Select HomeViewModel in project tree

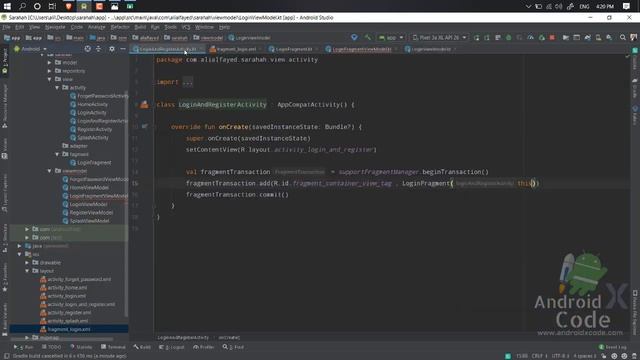point(86,187)
